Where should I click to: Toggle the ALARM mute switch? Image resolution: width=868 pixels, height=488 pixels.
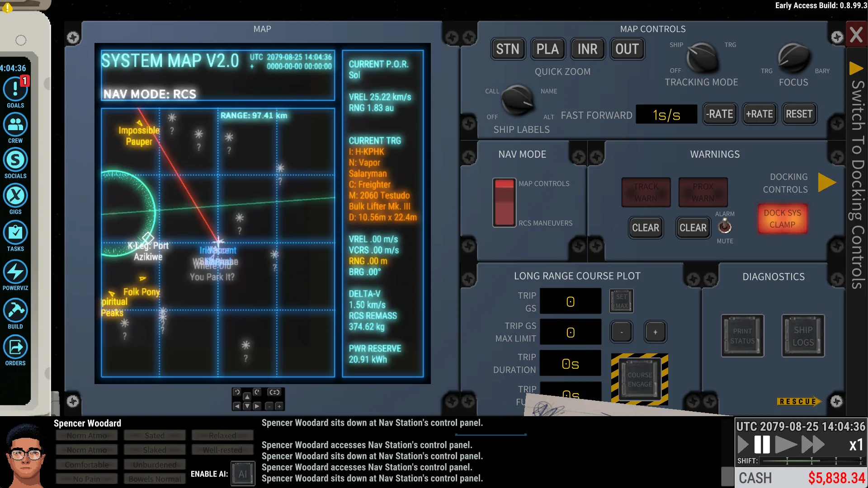click(725, 226)
